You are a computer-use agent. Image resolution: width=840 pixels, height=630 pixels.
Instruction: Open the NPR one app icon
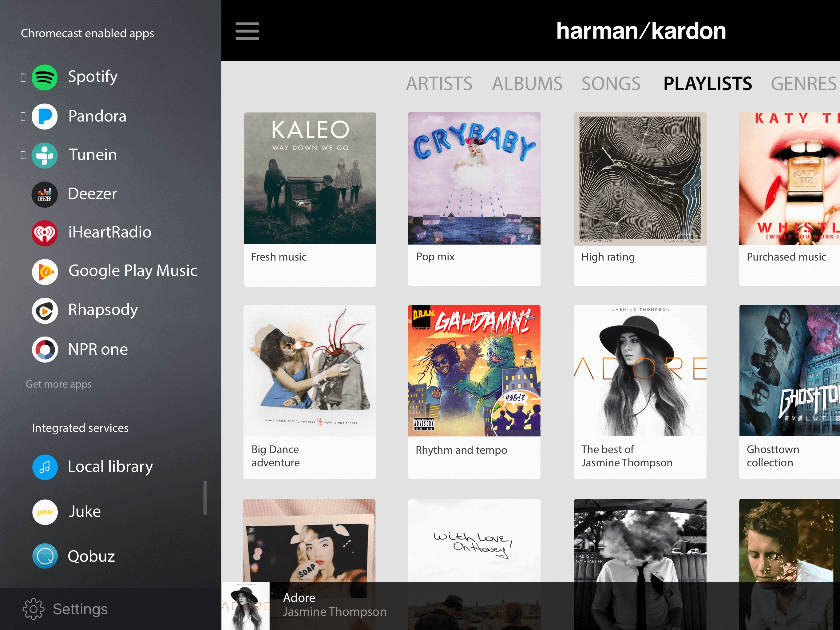tap(45, 349)
